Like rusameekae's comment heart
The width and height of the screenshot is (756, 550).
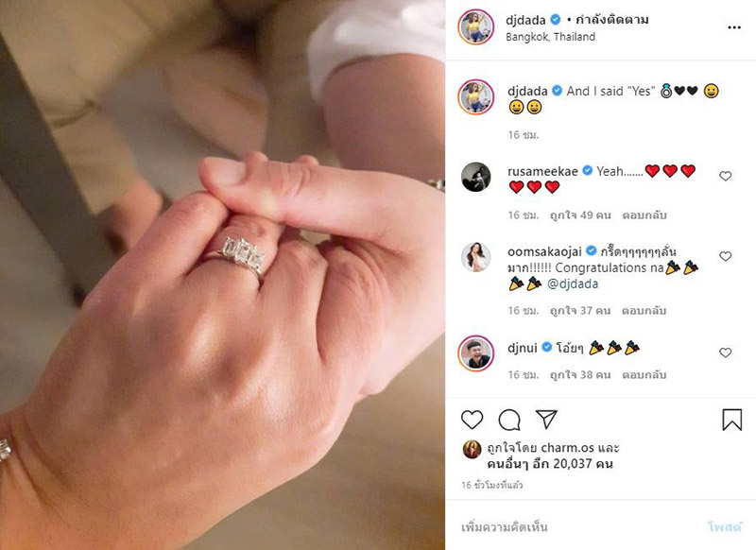coord(725,176)
